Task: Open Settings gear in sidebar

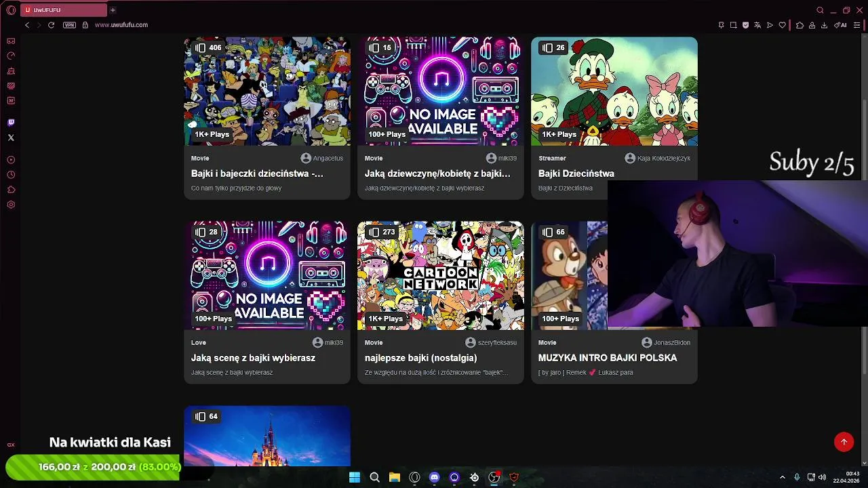Action: [x=11, y=205]
